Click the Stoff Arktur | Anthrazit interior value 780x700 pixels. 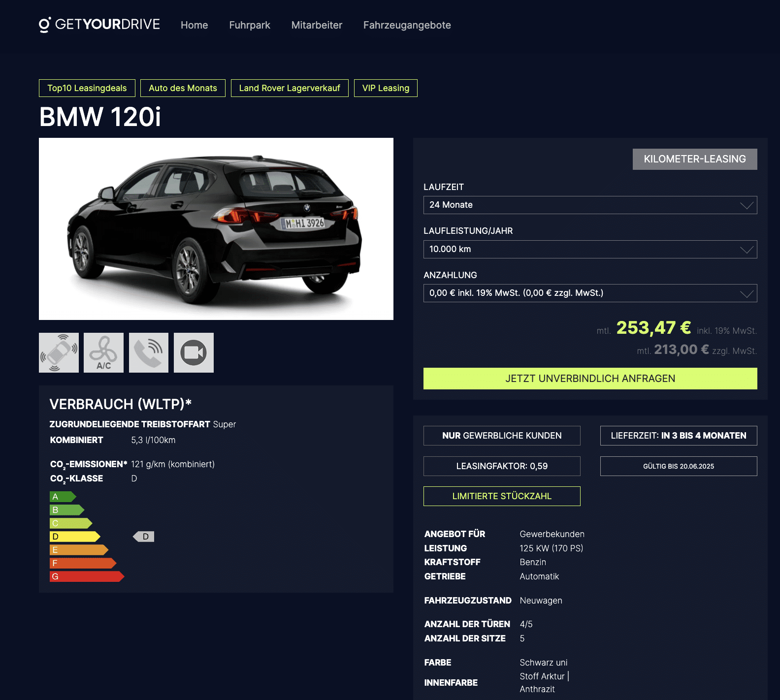click(x=544, y=683)
